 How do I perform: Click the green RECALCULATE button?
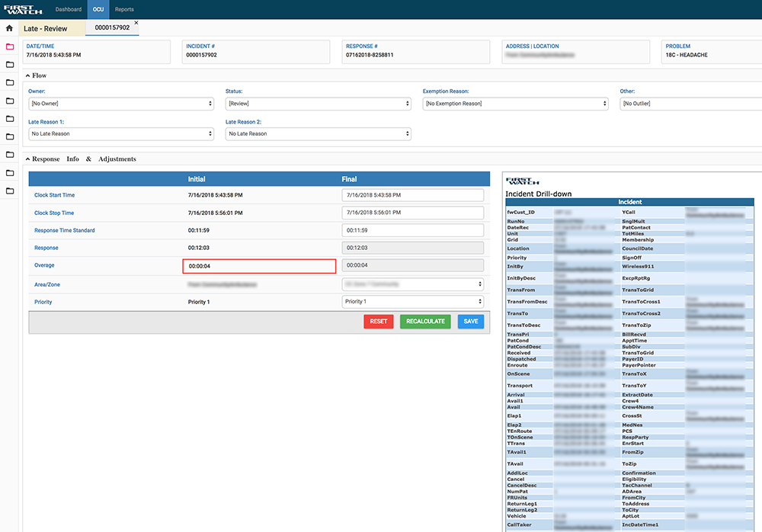(x=425, y=322)
